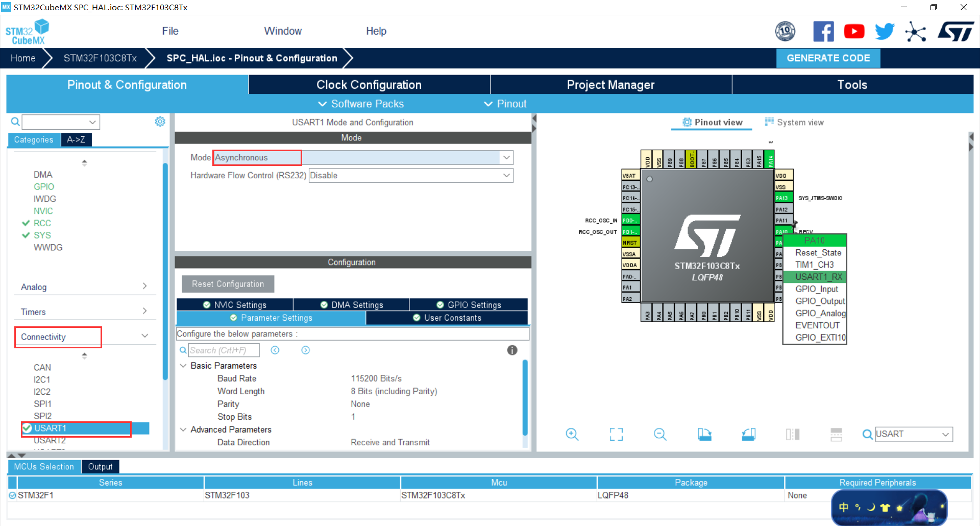The width and height of the screenshot is (980, 526).
Task: Switch to System view
Action: pyautogui.click(x=794, y=122)
